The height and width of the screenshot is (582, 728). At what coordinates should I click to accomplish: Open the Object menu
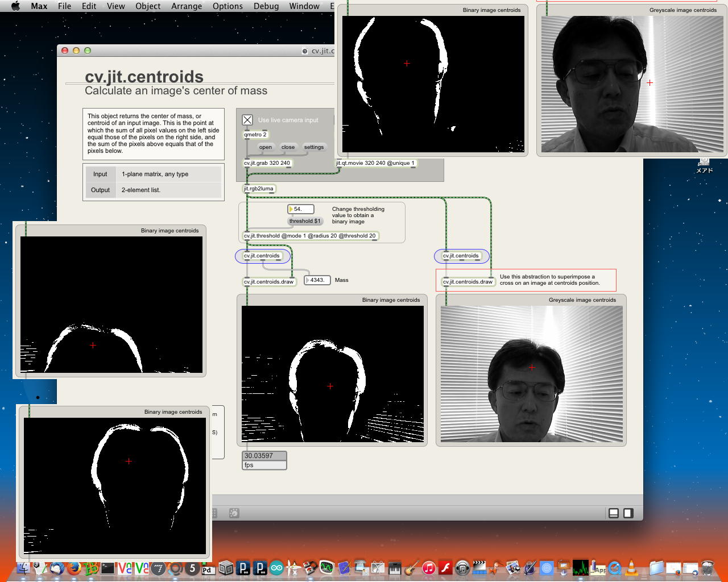pyautogui.click(x=148, y=6)
